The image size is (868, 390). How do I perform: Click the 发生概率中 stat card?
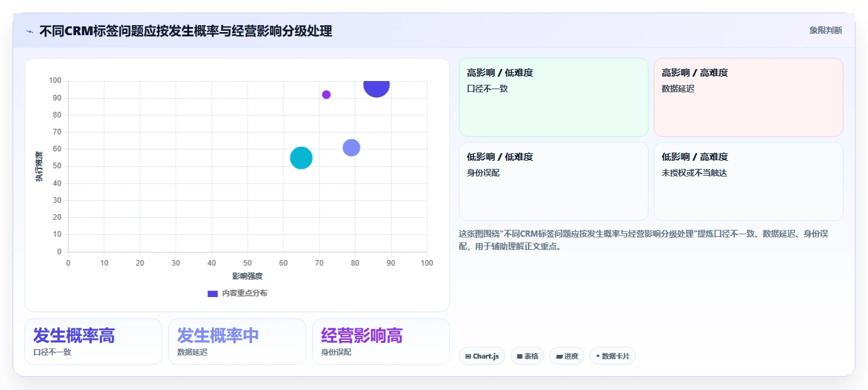pyautogui.click(x=237, y=342)
